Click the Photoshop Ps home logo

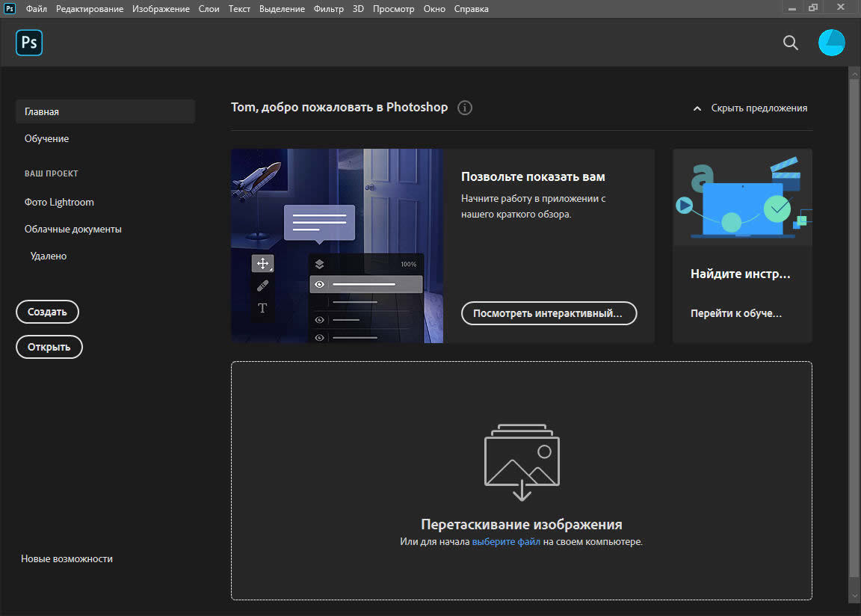(29, 43)
